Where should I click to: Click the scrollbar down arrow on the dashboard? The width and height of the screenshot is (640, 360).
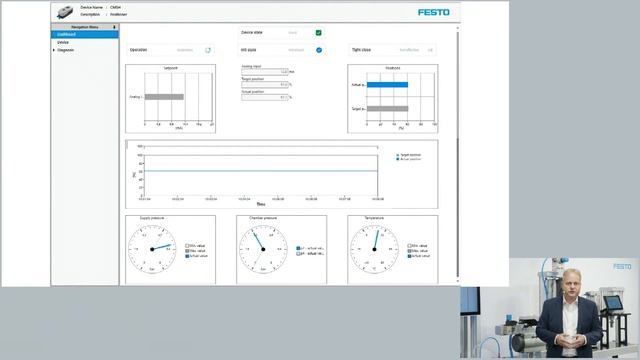tap(458, 281)
